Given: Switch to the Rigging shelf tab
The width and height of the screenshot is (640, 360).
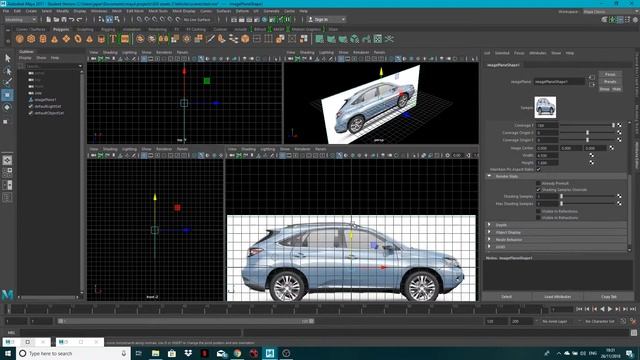Looking at the screenshot, I should 108,29.
